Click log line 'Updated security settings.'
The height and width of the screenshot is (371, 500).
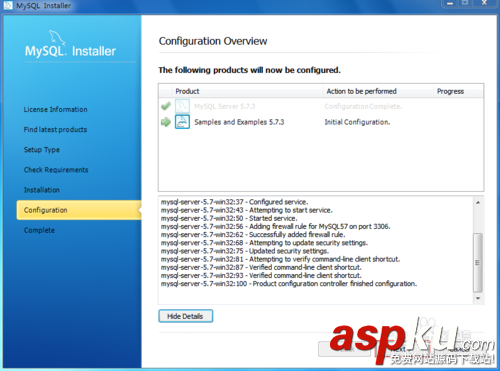(245, 251)
